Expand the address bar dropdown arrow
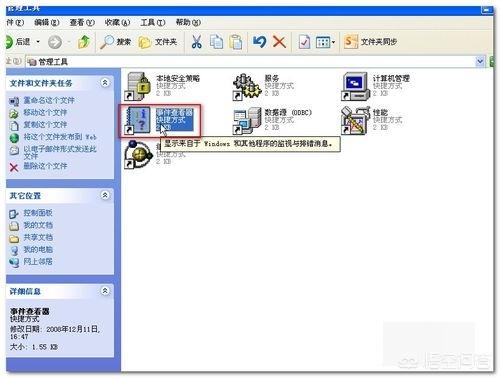500x378 pixels. point(480,62)
